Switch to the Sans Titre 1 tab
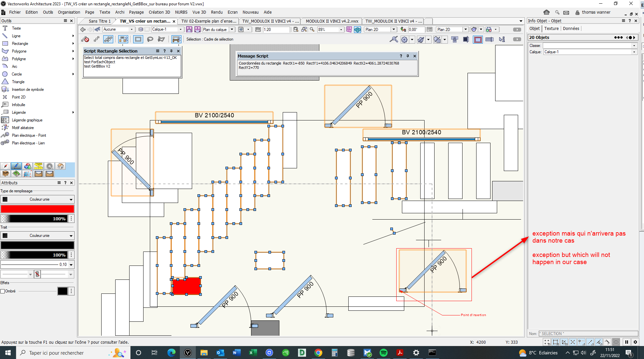The height and width of the screenshot is (359, 644). (x=100, y=21)
